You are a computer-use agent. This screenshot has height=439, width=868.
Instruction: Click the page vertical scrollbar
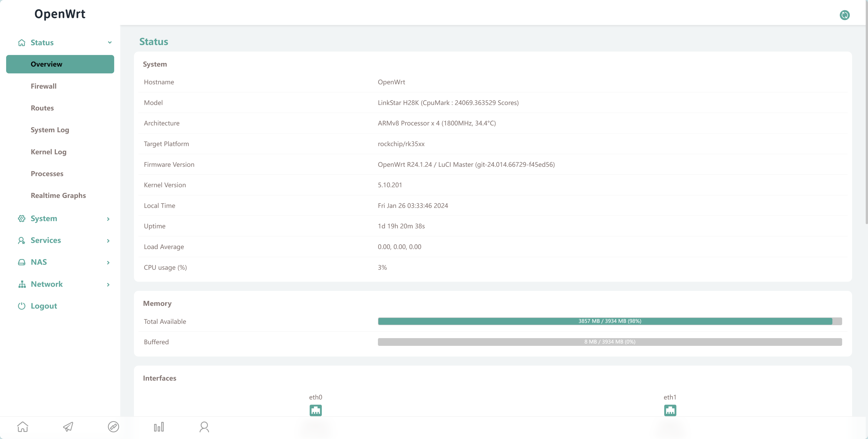click(x=866, y=112)
